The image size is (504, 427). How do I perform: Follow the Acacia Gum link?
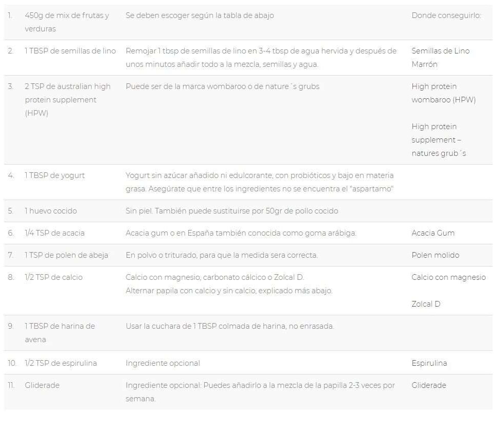pyautogui.click(x=433, y=233)
